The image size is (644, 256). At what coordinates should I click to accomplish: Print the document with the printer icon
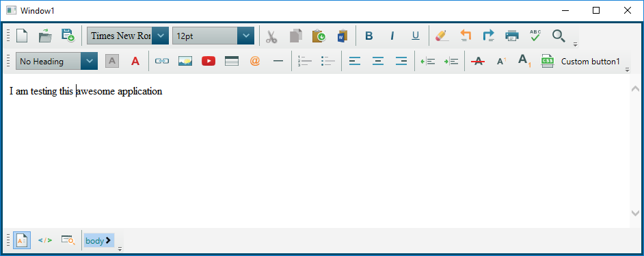[512, 36]
